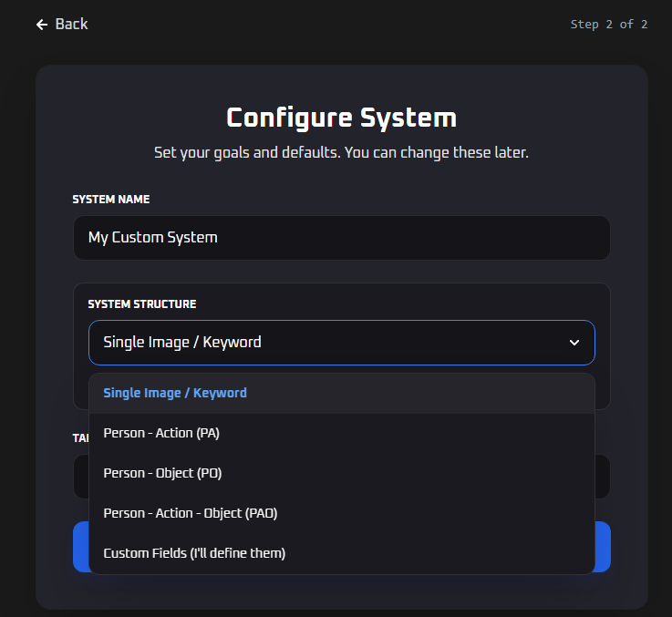
Task: Click the chevron arrow in System Structure dropdown
Action: [x=574, y=343]
